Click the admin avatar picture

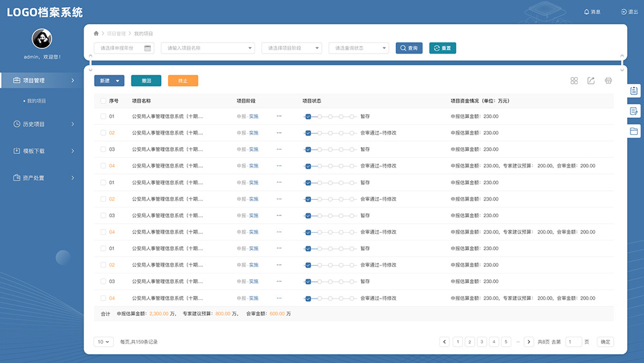42,39
